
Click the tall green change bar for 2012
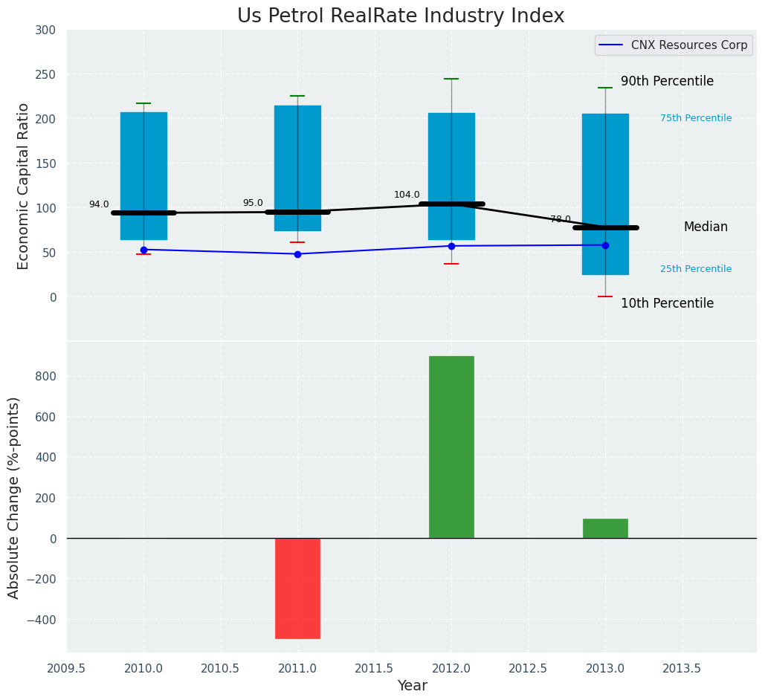coord(451,447)
